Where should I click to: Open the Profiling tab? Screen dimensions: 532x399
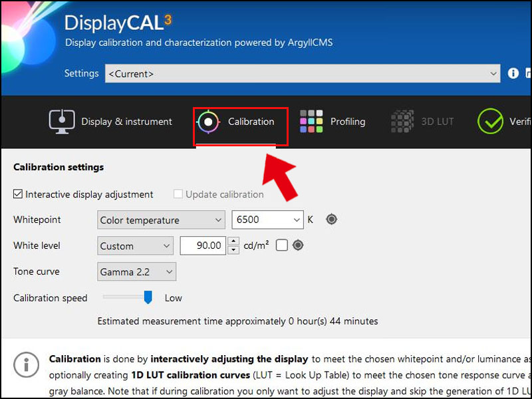point(332,122)
